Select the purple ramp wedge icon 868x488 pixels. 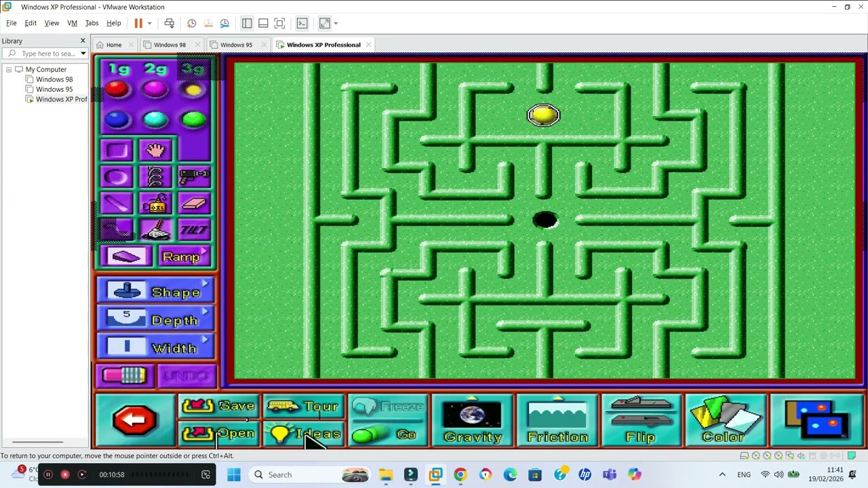point(127,257)
